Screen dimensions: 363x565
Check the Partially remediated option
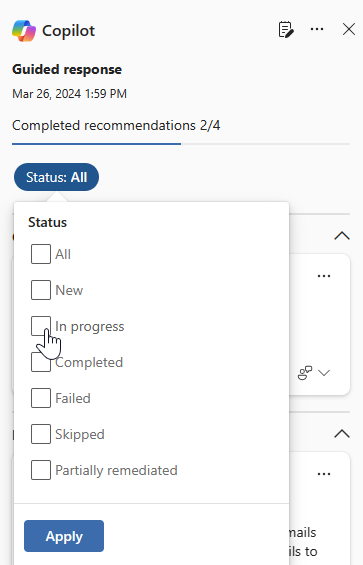41,470
